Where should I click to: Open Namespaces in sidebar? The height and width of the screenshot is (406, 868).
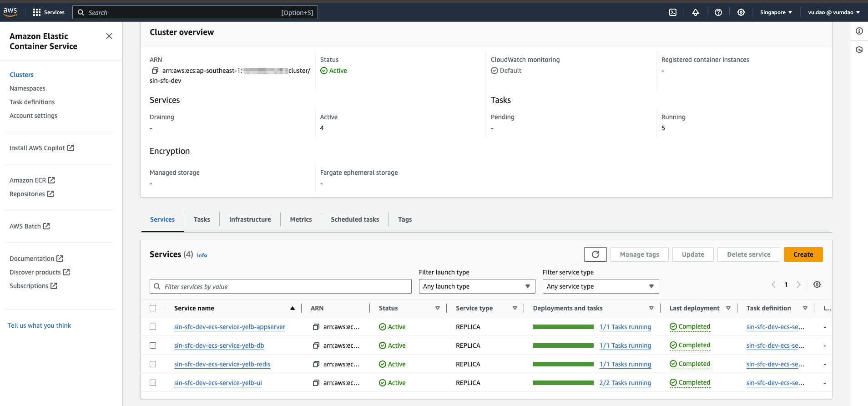point(27,88)
